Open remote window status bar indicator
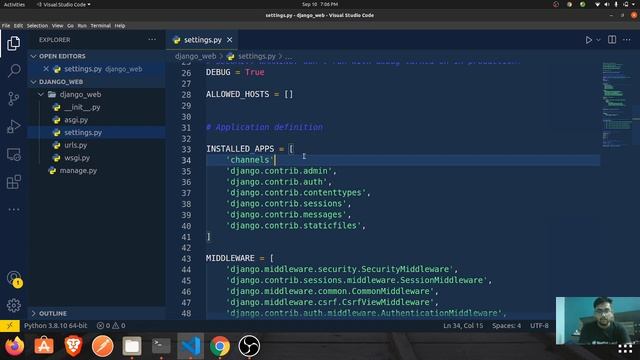 click(10, 326)
